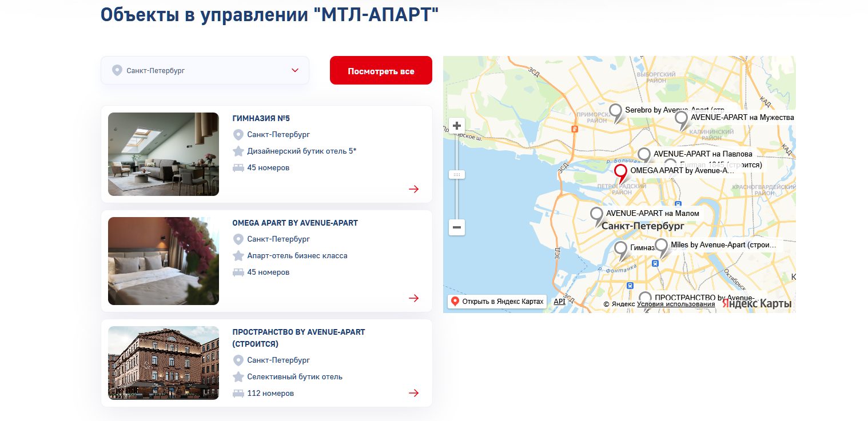
Task: Click the location pin icon in OMEGA APART card
Action: 238,239
